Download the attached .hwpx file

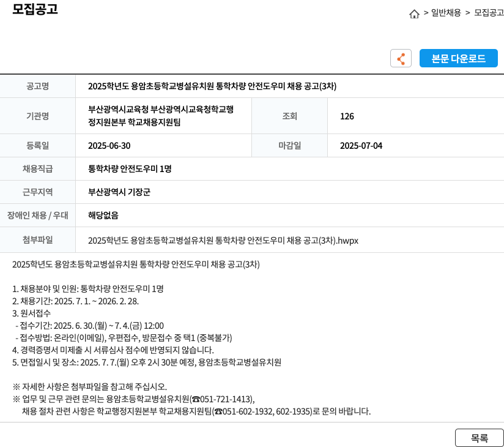click(x=223, y=241)
